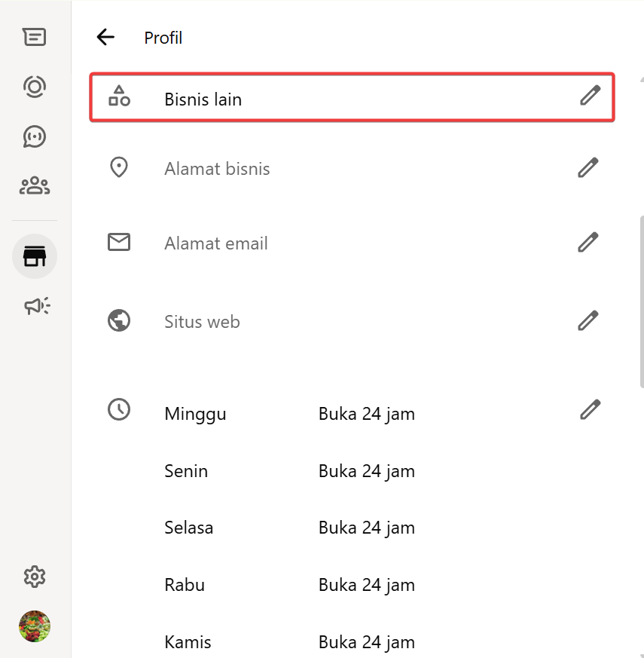Open the Chats icon in sidebar
This screenshot has width=644, height=658.
(35, 37)
